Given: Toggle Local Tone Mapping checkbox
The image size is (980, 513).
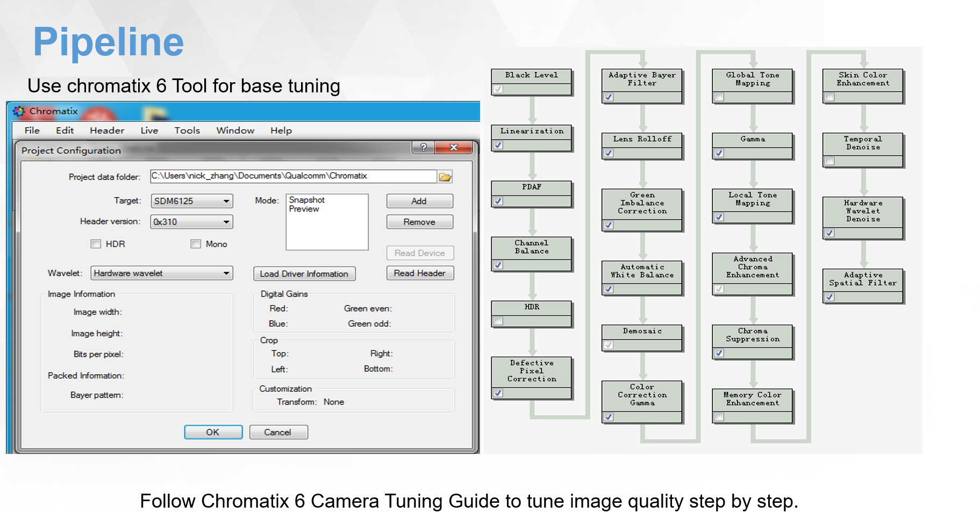Looking at the screenshot, I should [x=719, y=217].
